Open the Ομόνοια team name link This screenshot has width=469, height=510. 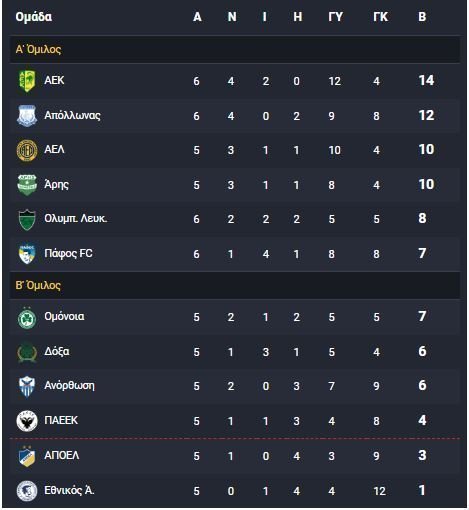pos(64,316)
